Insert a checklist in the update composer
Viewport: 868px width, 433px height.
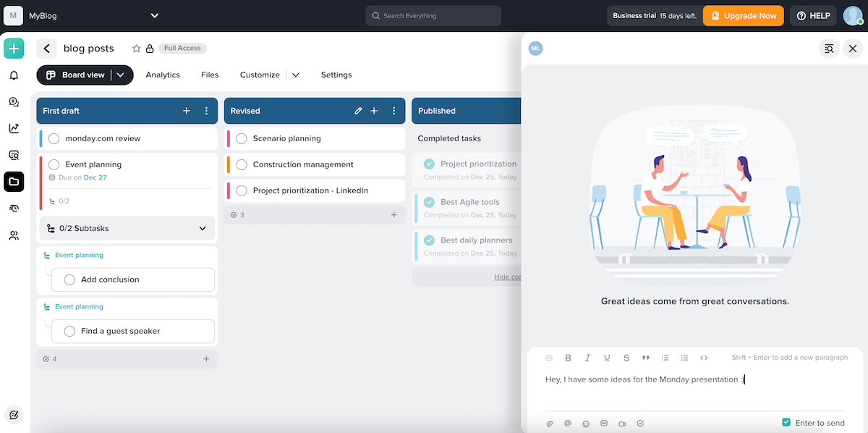coord(639,424)
